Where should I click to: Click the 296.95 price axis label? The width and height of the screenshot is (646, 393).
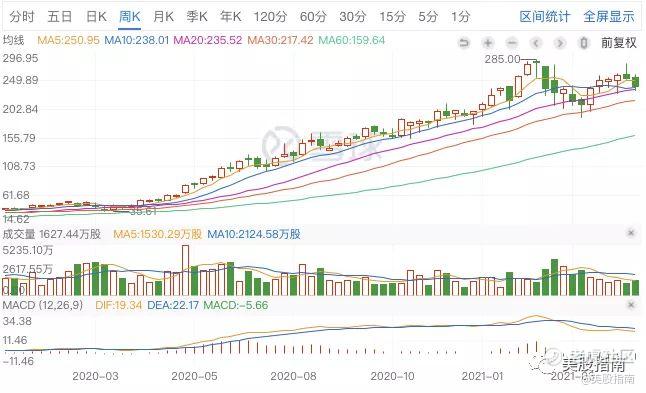pyautogui.click(x=20, y=58)
